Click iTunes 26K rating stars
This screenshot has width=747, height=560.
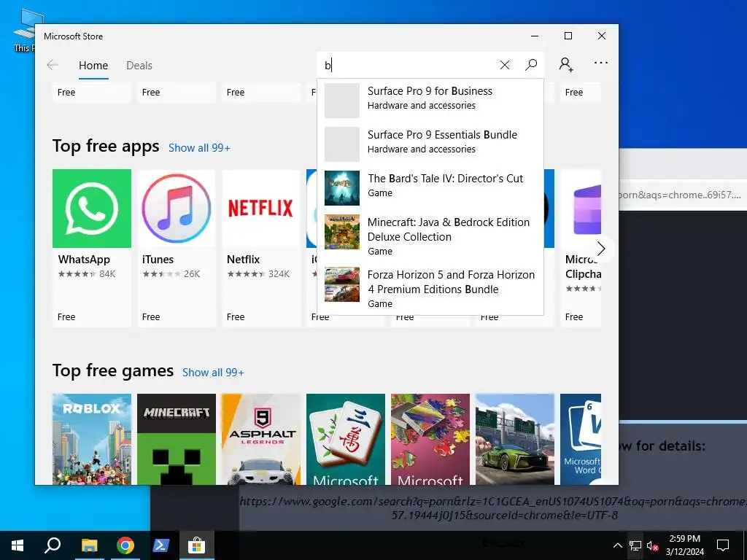point(171,274)
